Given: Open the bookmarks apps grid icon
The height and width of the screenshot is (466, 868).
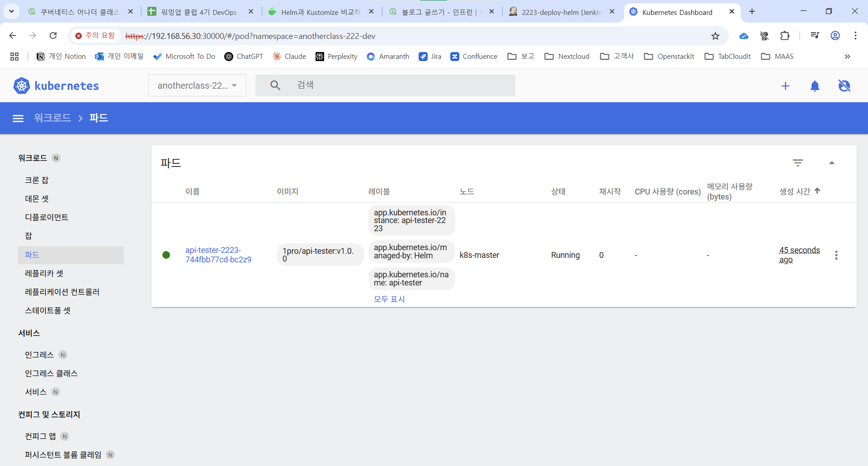Looking at the screenshot, I should coord(14,57).
